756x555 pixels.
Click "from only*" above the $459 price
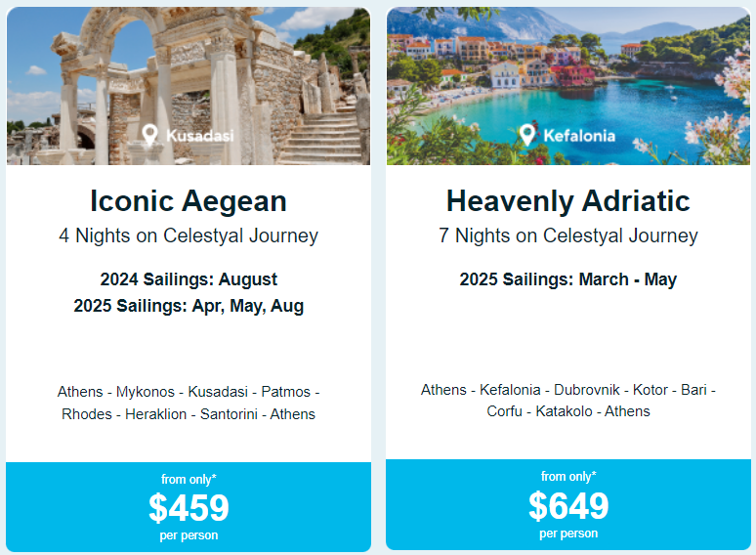pyautogui.click(x=189, y=479)
